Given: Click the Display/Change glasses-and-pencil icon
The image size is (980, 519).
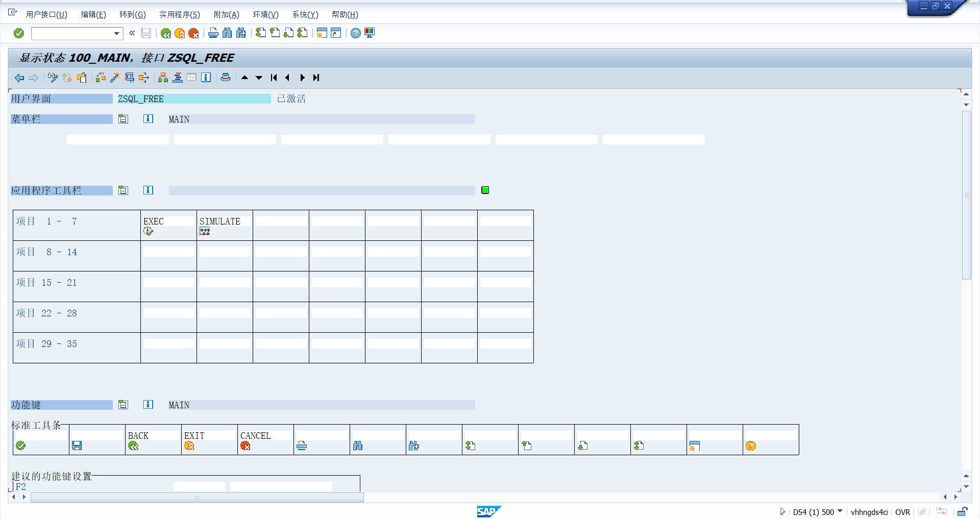Looking at the screenshot, I should click(53, 78).
